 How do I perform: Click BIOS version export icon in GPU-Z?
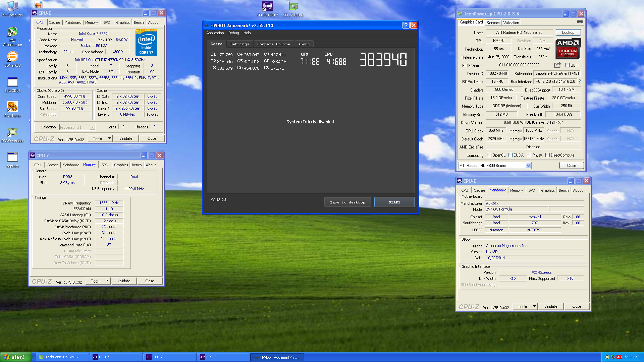tap(557, 65)
